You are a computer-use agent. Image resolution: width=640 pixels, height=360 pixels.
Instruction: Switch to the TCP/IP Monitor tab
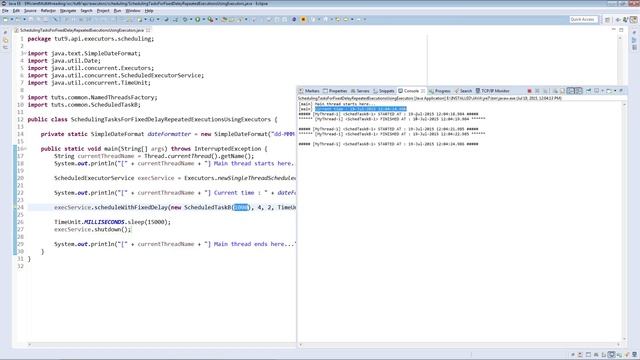point(493,91)
